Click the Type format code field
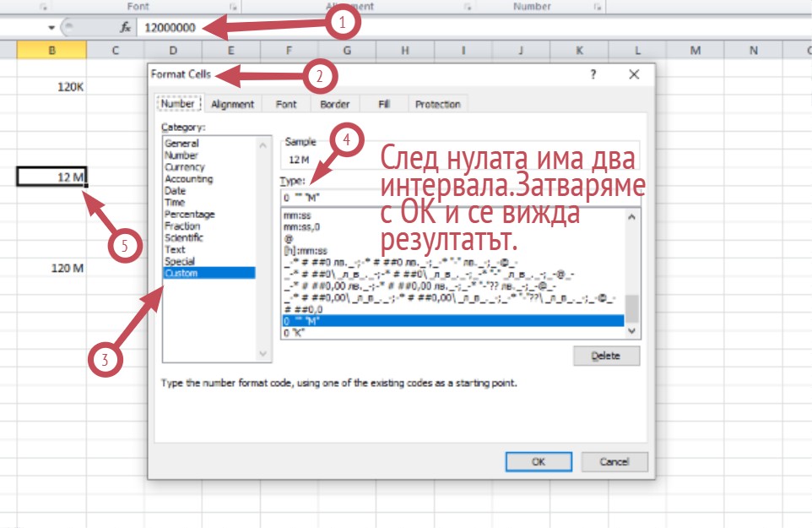 pos(329,196)
